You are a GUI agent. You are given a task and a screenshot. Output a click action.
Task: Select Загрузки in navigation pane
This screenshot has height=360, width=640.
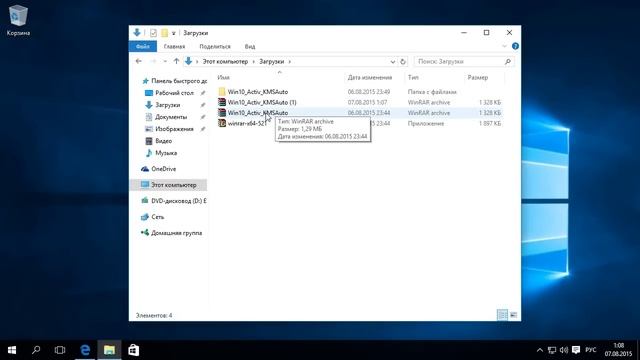pyautogui.click(x=167, y=105)
